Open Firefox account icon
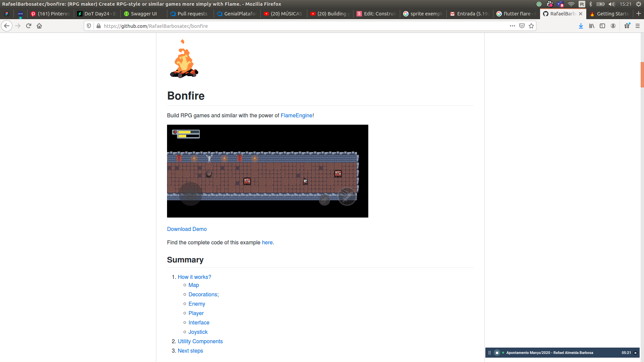This screenshot has width=644, height=362. pyautogui.click(x=613, y=26)
